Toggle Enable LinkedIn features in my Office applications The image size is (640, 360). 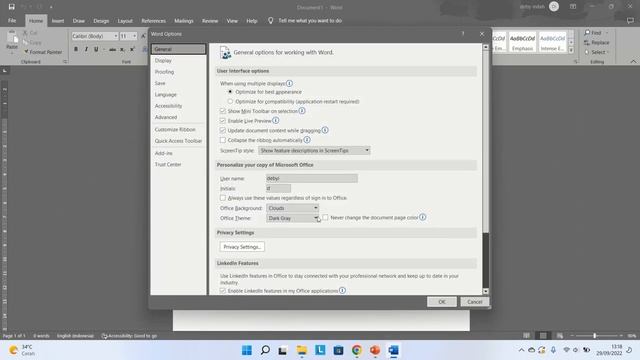click(x=222, y=291)
